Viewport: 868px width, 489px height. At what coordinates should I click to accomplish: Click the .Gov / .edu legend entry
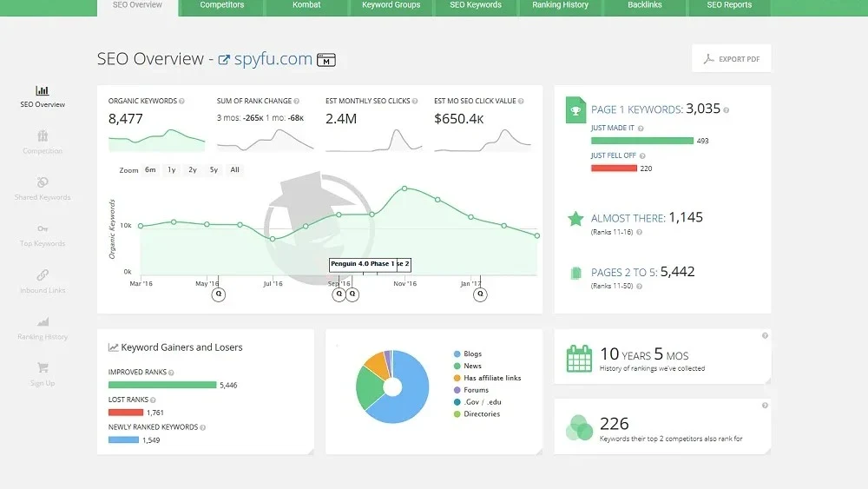coord(477,402)
